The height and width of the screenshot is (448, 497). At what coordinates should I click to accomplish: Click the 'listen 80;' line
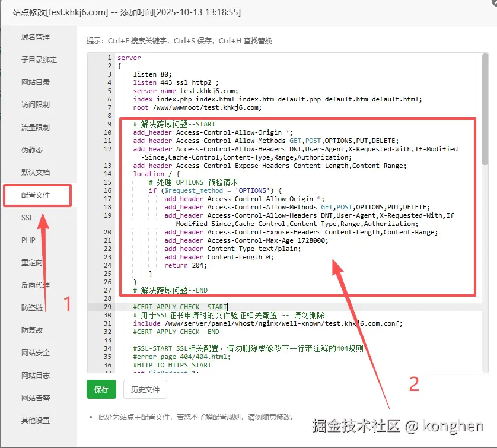pos(152,74)
